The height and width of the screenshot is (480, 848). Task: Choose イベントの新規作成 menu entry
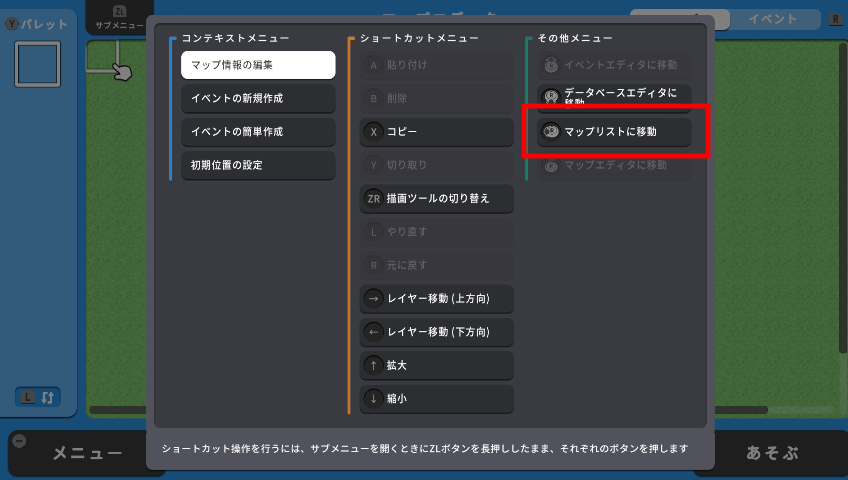(258, 98)
